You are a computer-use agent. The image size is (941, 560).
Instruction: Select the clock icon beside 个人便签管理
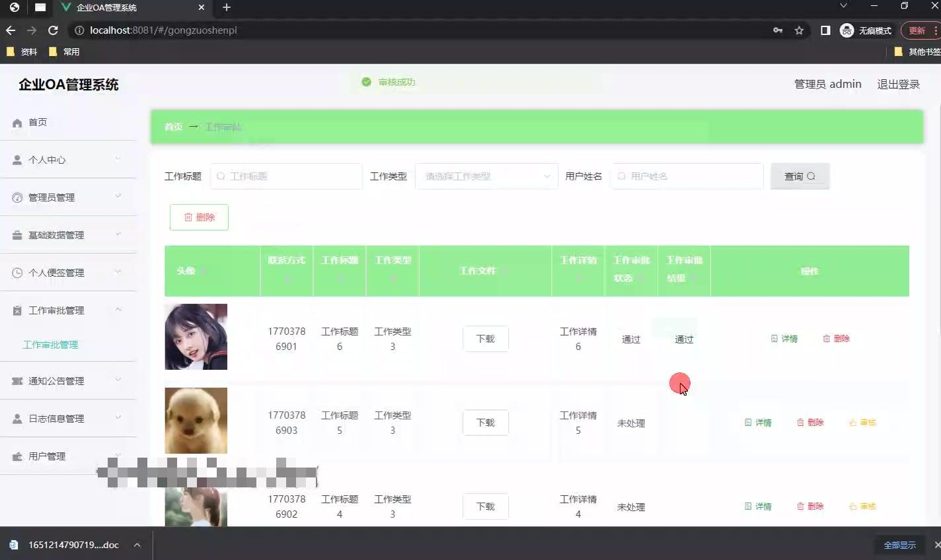point(16,272)
